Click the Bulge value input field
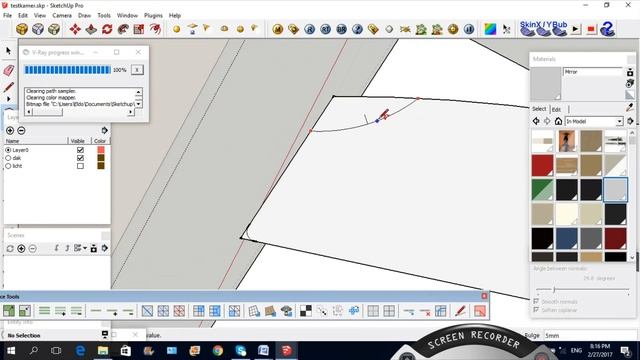This screenshot has width=640, height=360. [x=590, y=336]
